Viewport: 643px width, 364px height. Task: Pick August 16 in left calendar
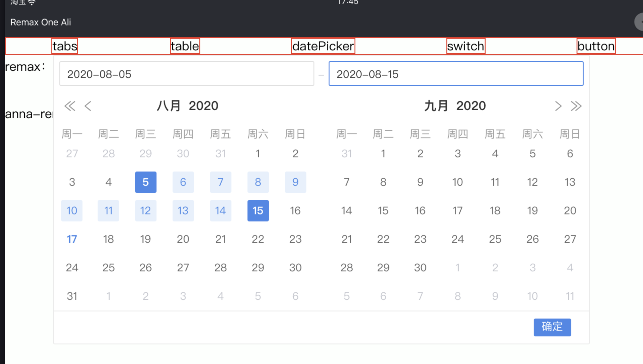click(295, 211)
